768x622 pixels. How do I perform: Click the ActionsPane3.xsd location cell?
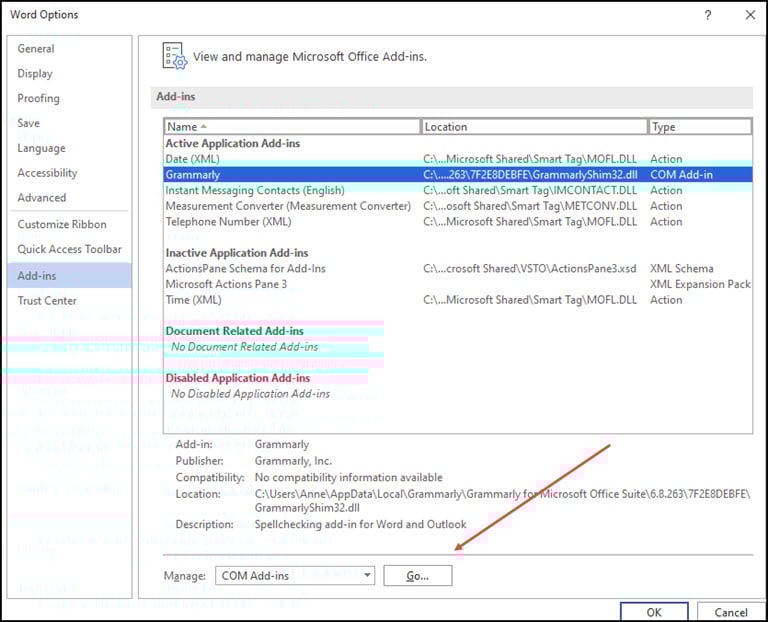tap(529, 269)
